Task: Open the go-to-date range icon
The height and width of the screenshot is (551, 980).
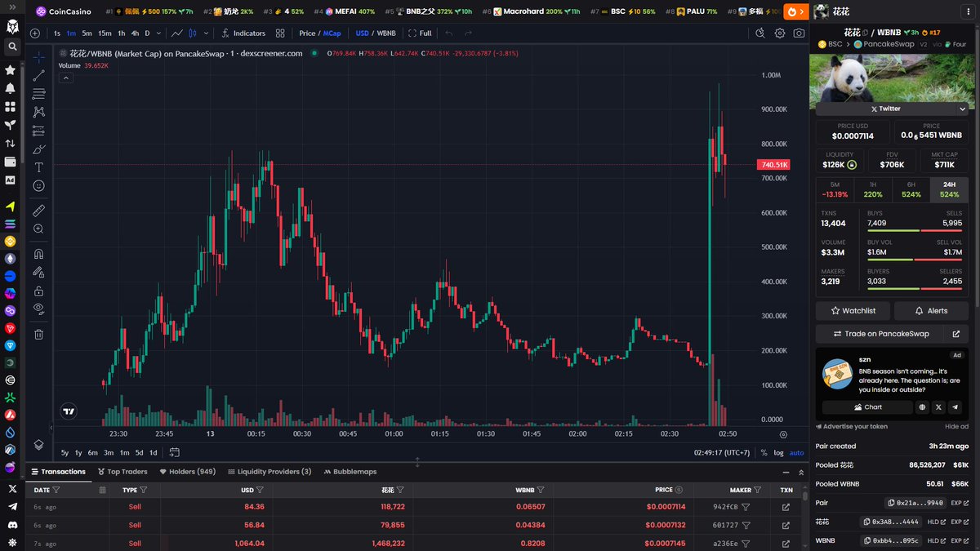Action: pyautogui.click(x=174, y=452)
